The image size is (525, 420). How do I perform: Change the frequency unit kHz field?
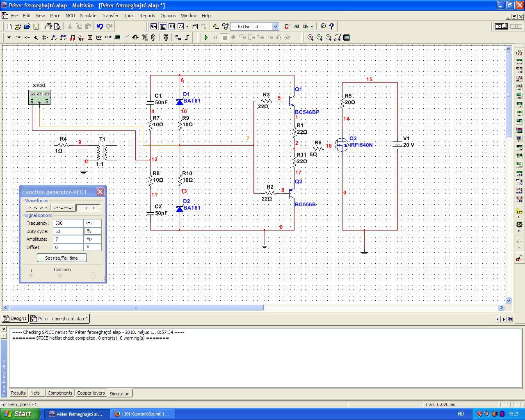92,223
